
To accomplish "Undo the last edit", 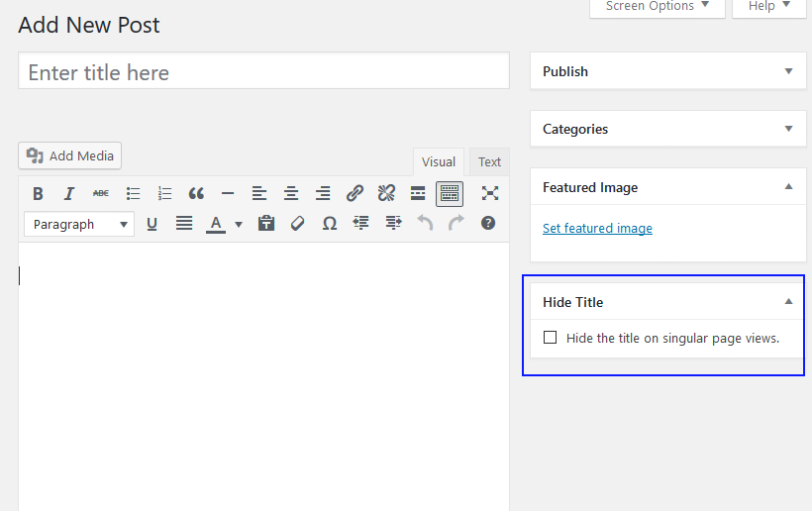I will coord(425,224).
